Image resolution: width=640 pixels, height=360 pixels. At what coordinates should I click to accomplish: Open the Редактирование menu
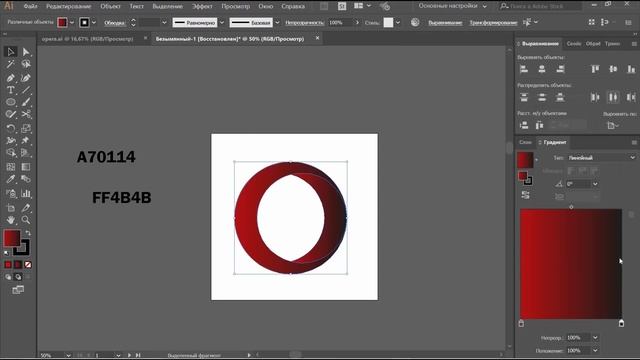[x=68, y=7]
